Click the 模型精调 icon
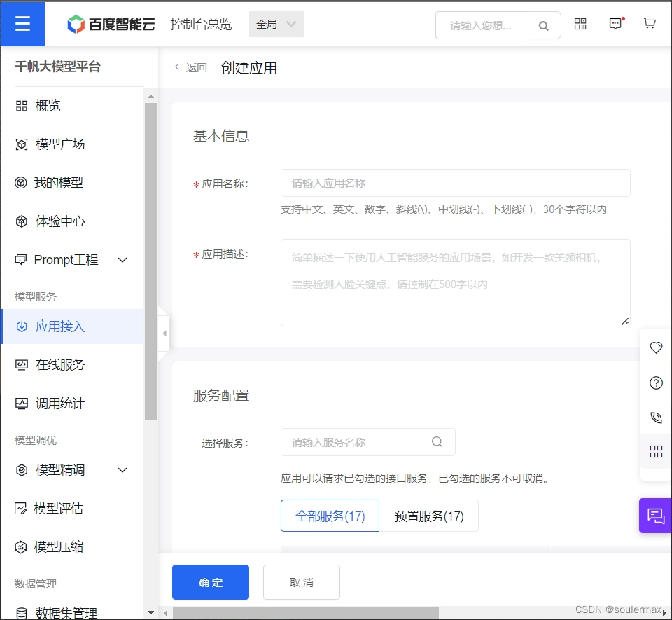The width and height of the screenshot is (672, 620). 22,470
